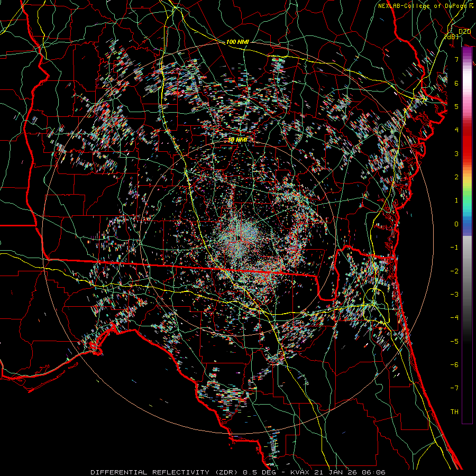
Task: Click the "50 NMI" range ring label
Action: [x=237, y=140]
